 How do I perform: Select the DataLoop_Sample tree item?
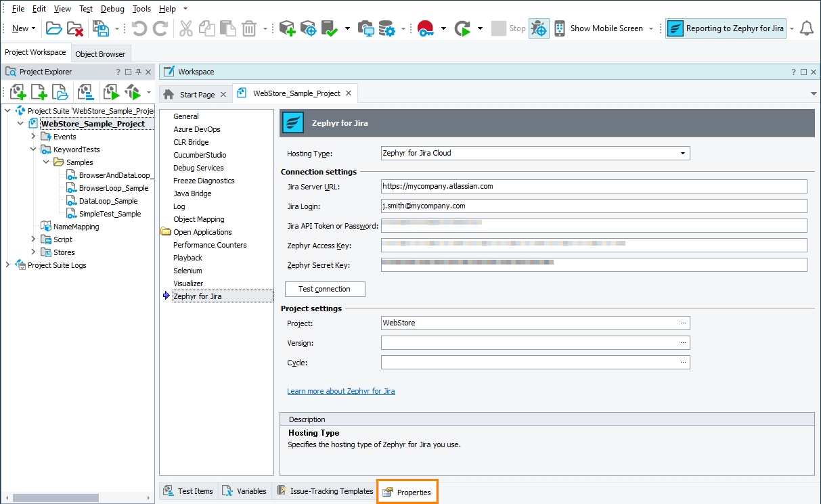coord(108,201)
